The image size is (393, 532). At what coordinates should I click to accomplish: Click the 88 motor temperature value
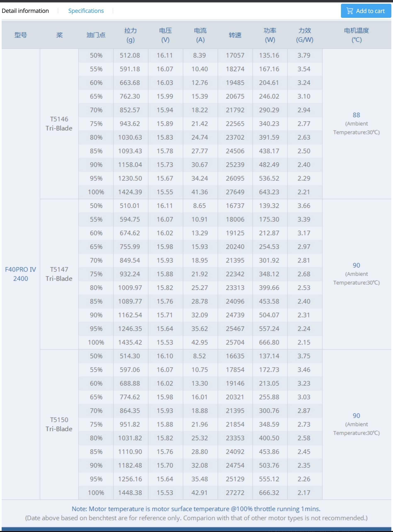point(356,115)
